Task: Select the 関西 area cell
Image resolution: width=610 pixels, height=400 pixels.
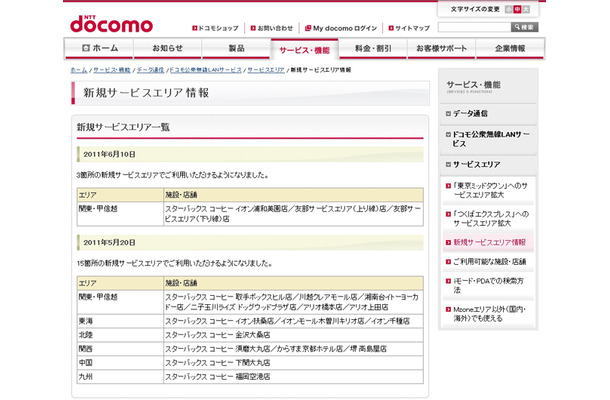Action: 120,349
